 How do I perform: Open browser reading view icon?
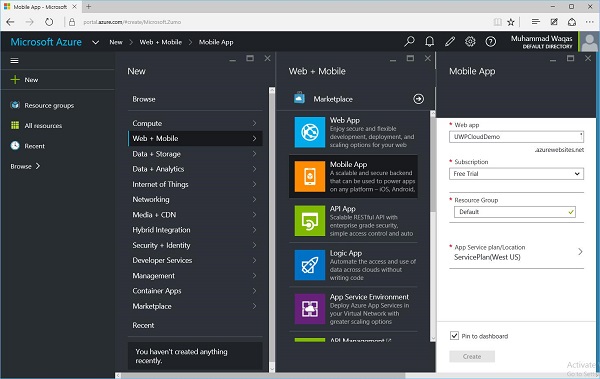[x=497, y=22]
